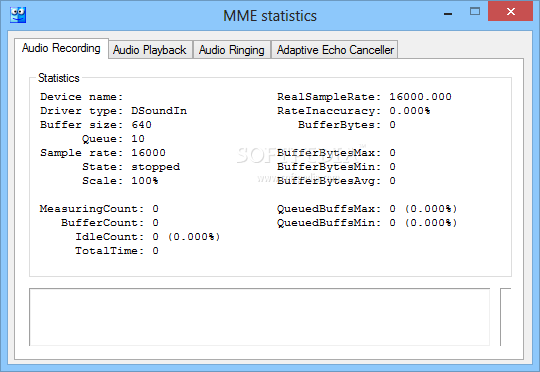This screenshot has height=372, width=540.
Task: Click the 'Statistics' group box title
Action: (59, 78)
